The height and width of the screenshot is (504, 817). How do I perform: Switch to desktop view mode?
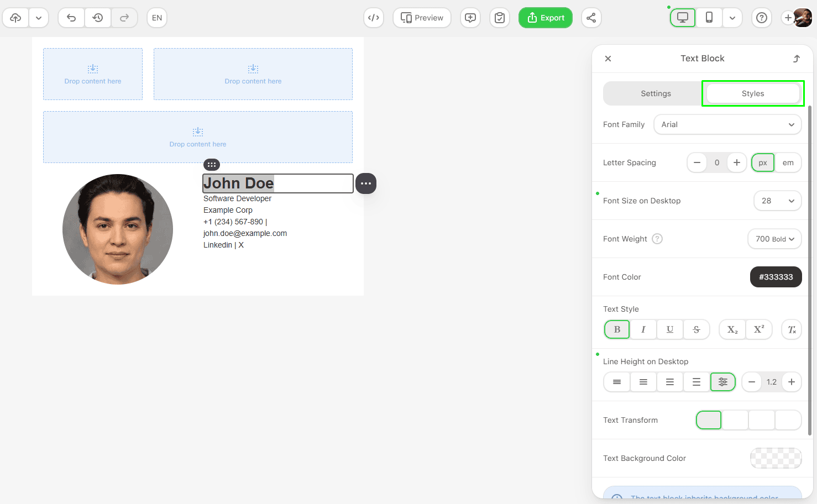(683, 18)
